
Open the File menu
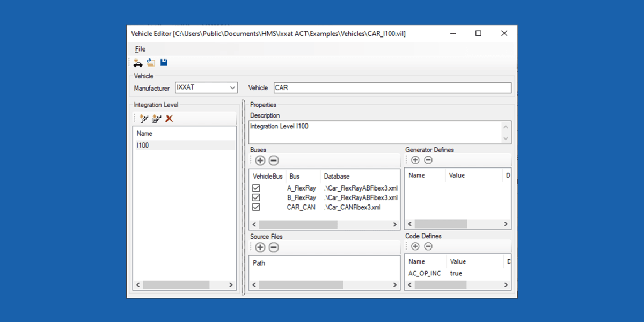(x=140, y=49)
